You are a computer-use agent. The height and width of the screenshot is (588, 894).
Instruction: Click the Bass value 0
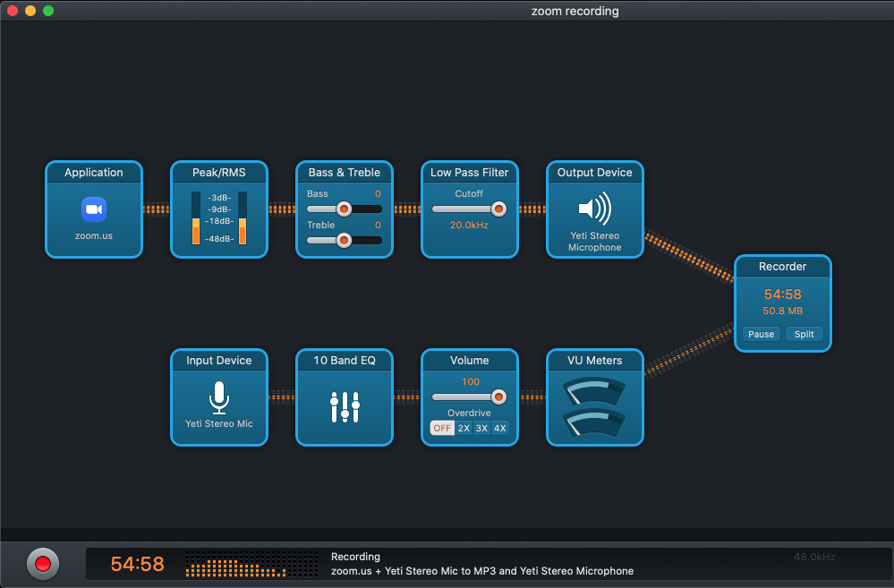click(x=378, y=194)
